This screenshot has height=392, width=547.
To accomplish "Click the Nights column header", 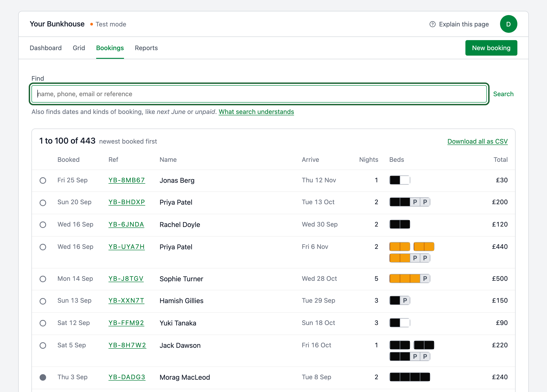I will click(x=369, y=160).
